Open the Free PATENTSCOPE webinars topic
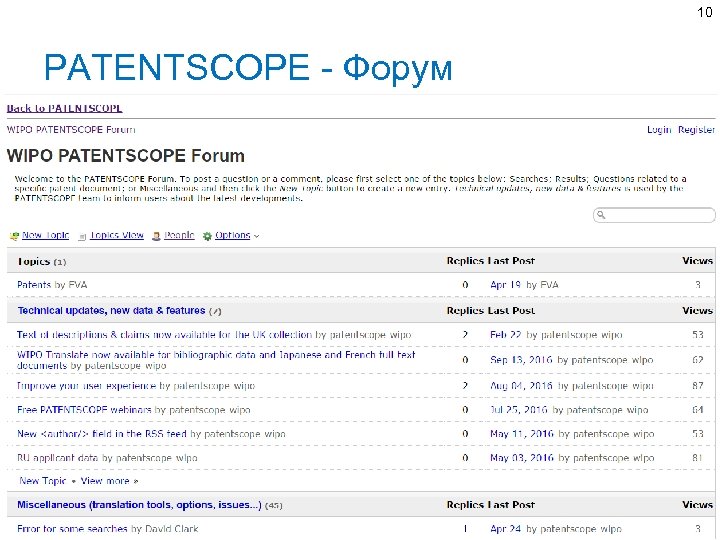Image resolution: width=720 pixels, height=540 pixels. click(x=84, y=410)
